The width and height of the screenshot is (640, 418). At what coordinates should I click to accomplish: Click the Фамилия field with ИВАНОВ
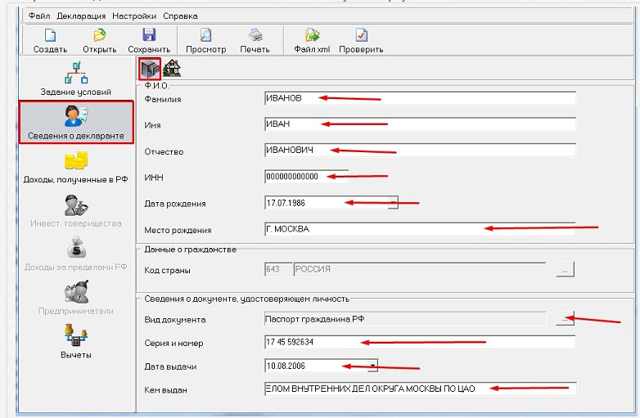(420, 98)
